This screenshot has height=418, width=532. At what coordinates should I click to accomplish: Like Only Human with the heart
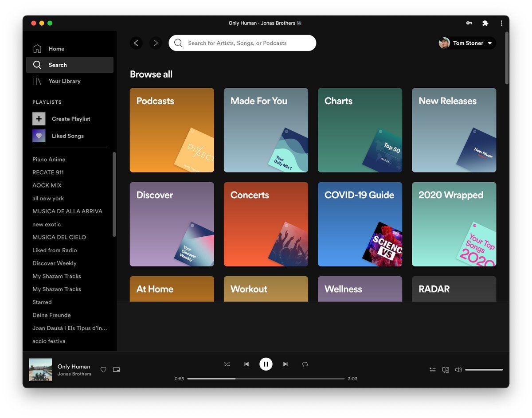pos(103,370)
